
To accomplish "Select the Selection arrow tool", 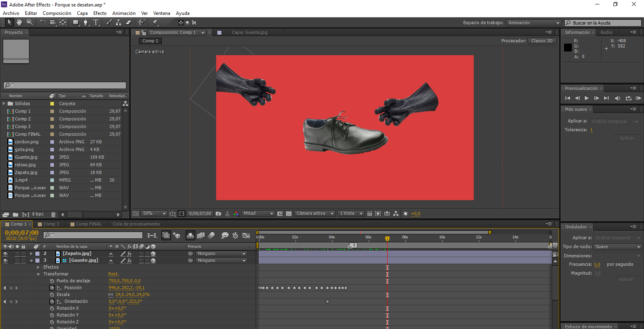I will 9,23.
